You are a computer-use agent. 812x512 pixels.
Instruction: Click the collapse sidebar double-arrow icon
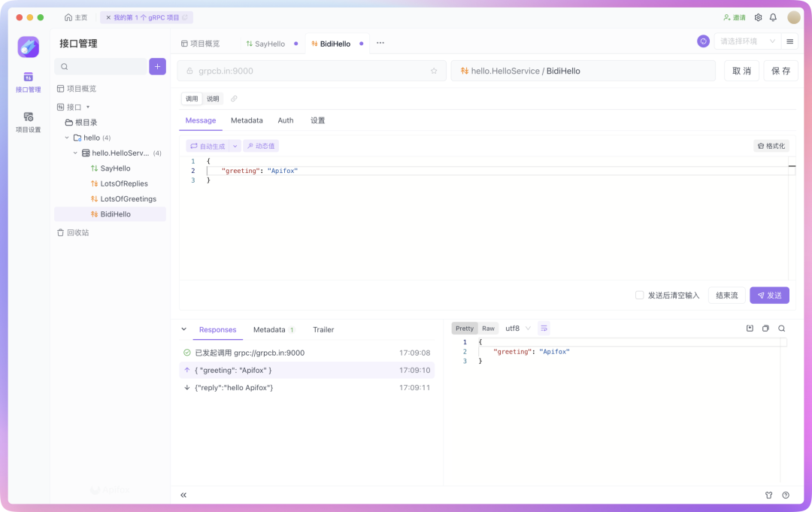(183, 495)
